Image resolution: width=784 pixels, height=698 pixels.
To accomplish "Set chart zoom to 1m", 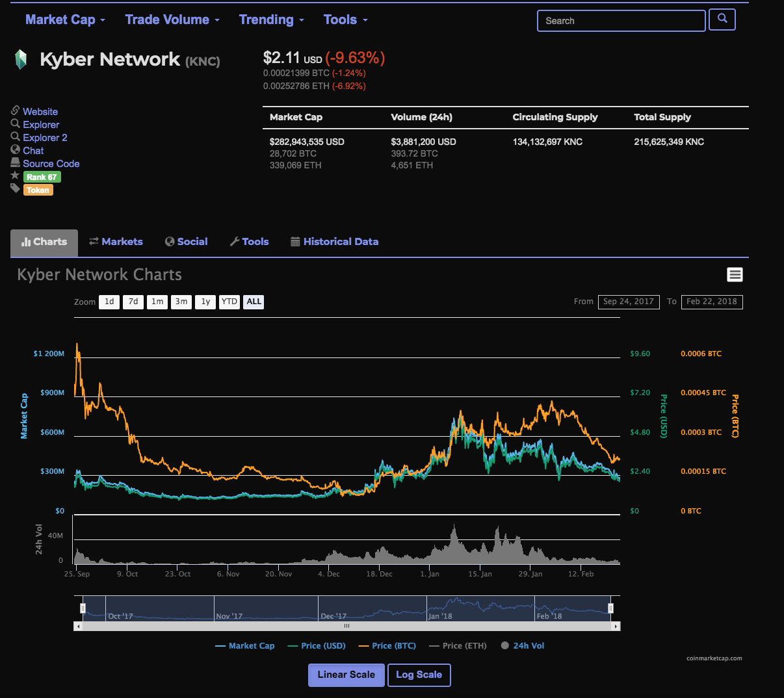I will pos(157,302).
